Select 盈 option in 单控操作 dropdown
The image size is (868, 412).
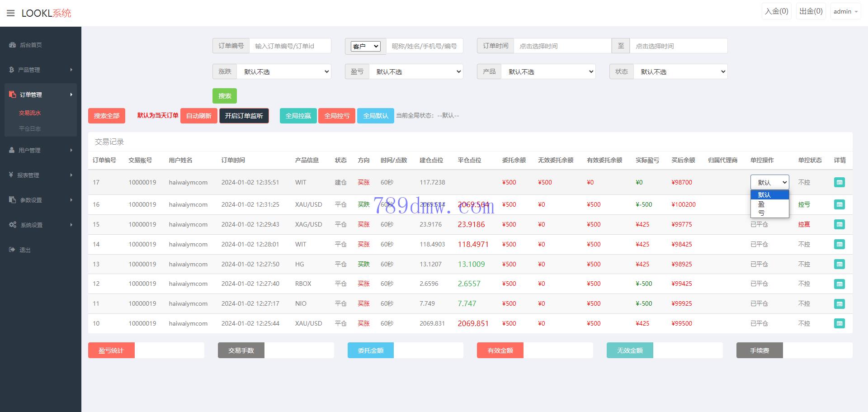click(x=762, y=204)
